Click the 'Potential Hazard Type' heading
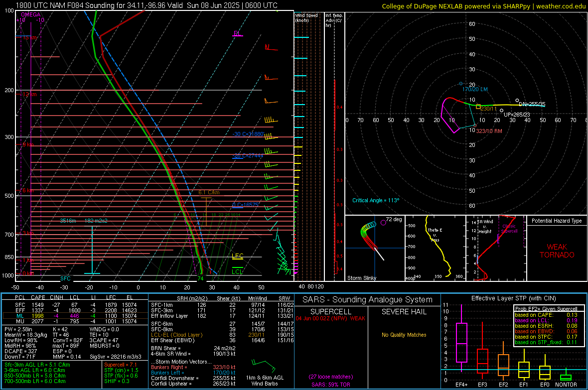This screenshot has width=588, height=390. (x=557, y=221)
